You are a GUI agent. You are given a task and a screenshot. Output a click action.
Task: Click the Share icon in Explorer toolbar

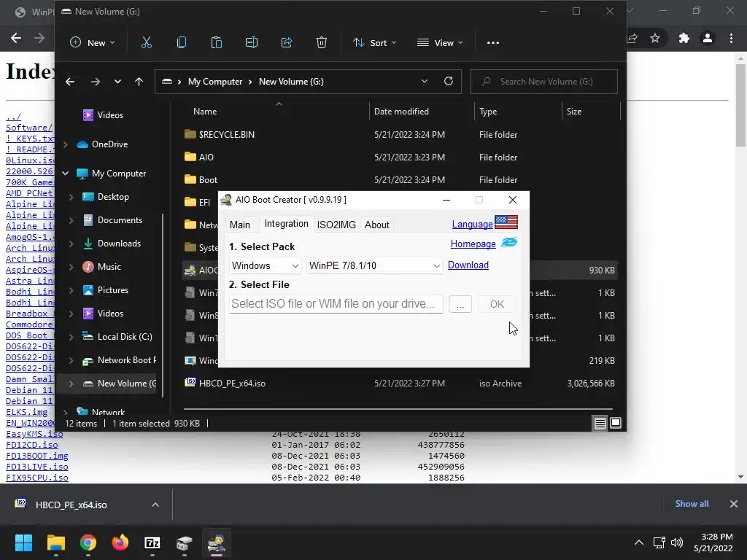286,43
